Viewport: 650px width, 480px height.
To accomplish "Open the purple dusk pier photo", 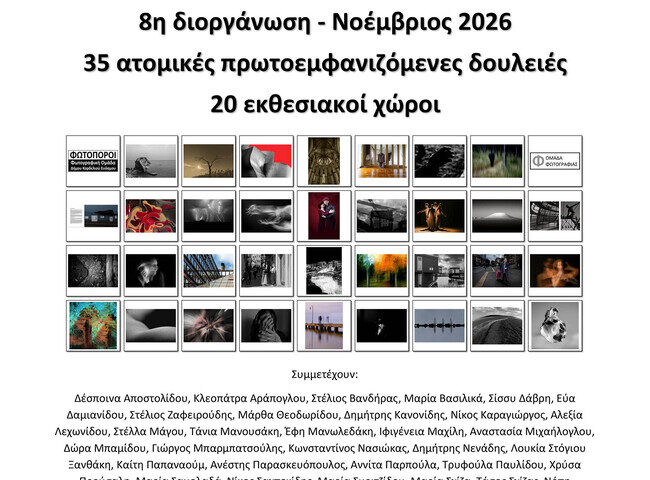I will 324,326.
